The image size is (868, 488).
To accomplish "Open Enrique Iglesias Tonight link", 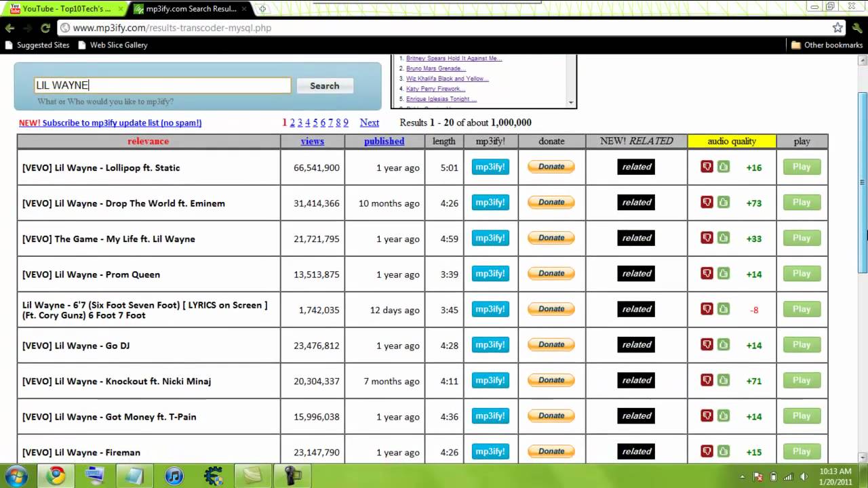I will pyautogui.click(x=441, y=99).
